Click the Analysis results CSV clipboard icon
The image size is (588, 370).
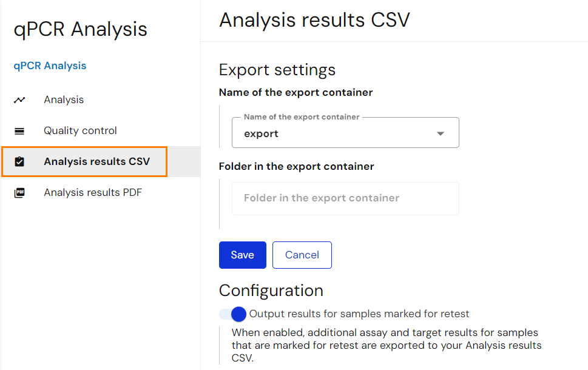tap(19, 161)
